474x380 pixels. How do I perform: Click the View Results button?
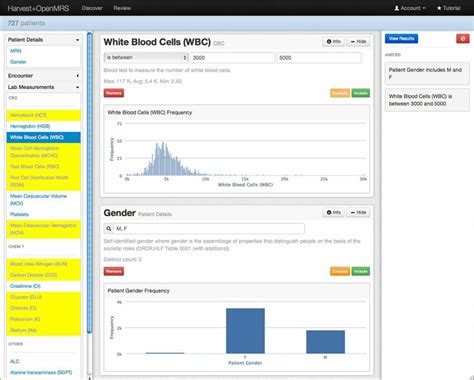click(401, 39)
